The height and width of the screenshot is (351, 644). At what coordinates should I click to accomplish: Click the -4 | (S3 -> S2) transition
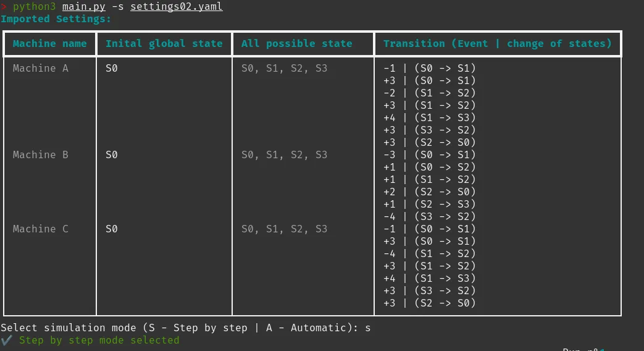coord(429,217)
